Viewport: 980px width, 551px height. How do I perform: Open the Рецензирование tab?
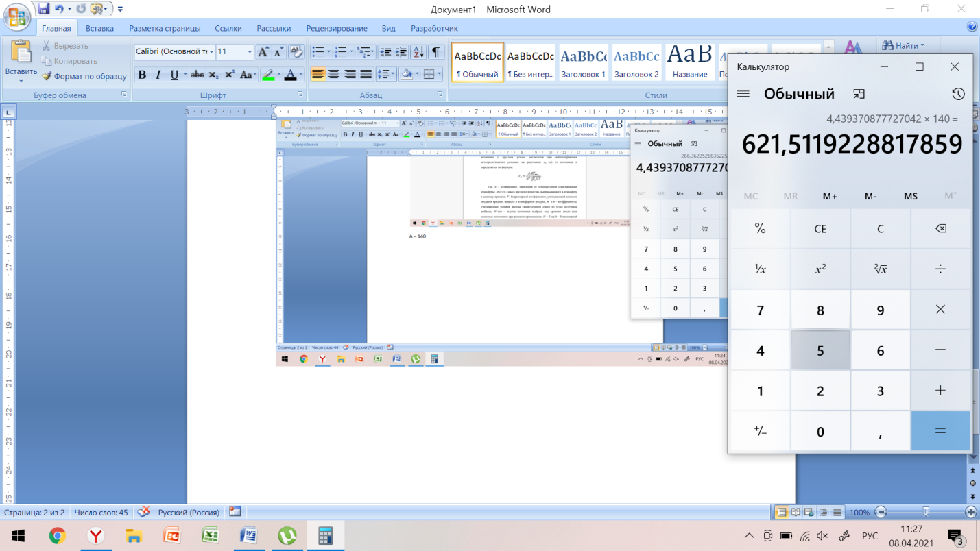[337, 28]
